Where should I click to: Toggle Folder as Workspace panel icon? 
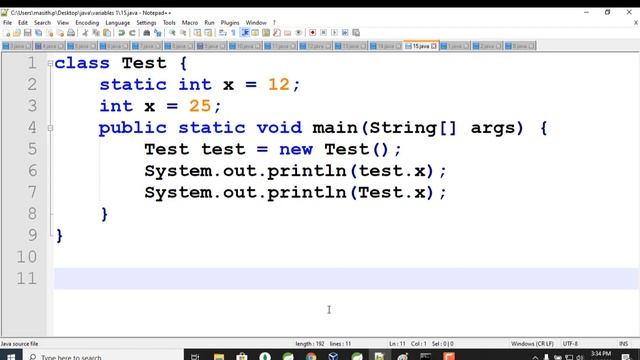click(288, 33)
